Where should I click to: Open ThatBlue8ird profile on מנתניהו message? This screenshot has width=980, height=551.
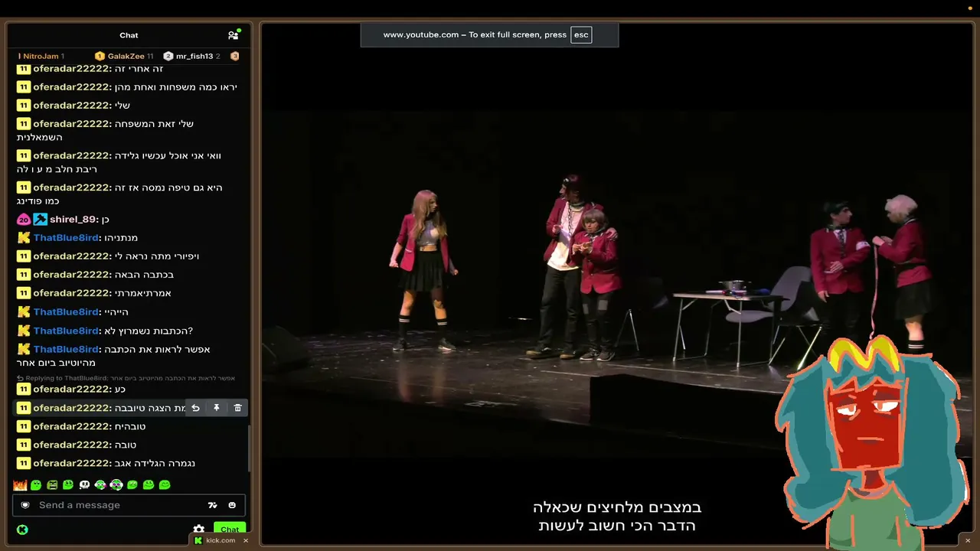click(66, 238)
